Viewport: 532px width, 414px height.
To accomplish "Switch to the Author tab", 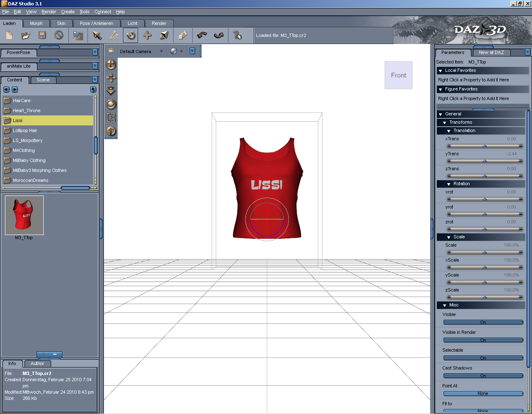I will point(37,363).
